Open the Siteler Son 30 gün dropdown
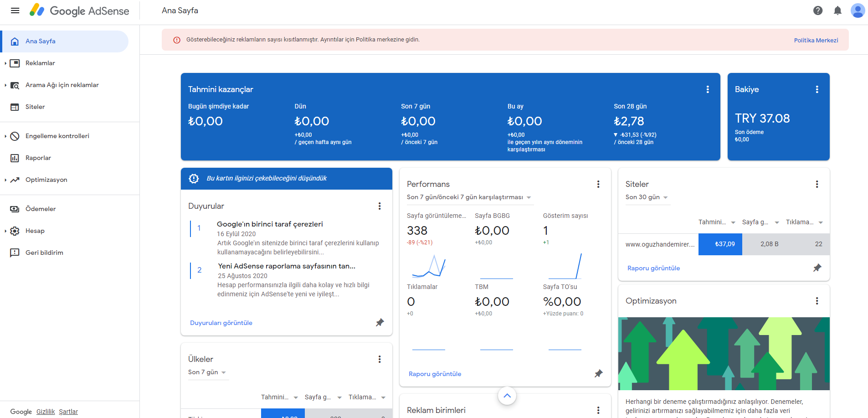868x418 pixels. [x=647, y=197]
